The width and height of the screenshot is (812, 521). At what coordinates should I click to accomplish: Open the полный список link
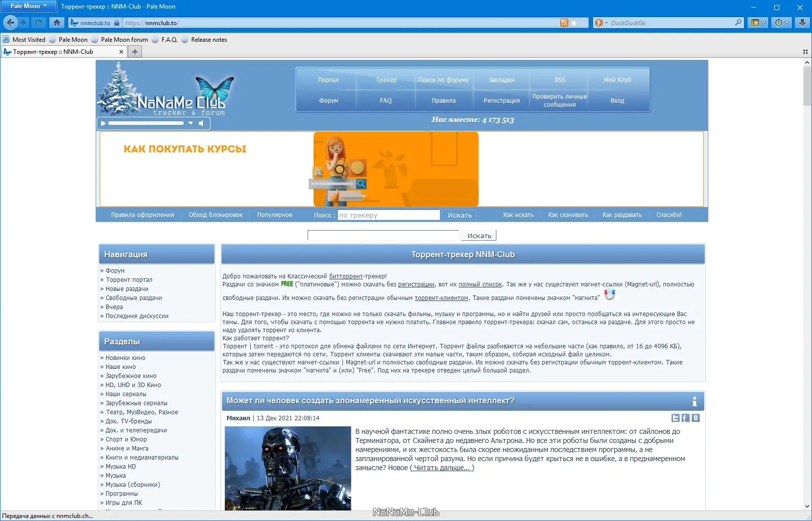[x=480, y=284]
